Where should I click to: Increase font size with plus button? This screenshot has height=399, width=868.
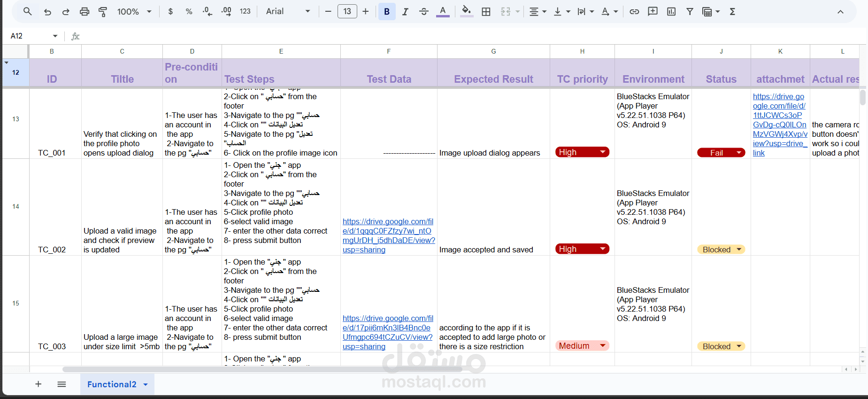[x=366, y=11]
